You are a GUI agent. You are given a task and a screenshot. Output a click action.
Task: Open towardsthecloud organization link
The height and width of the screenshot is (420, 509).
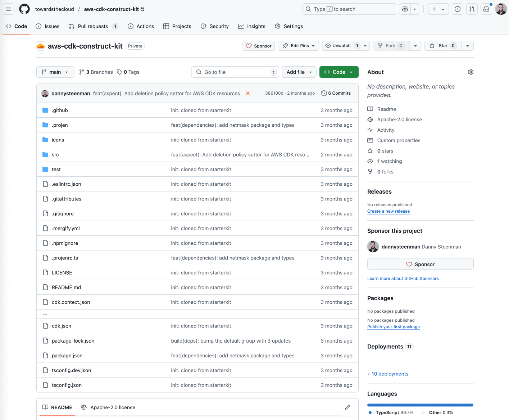point(55,9)
